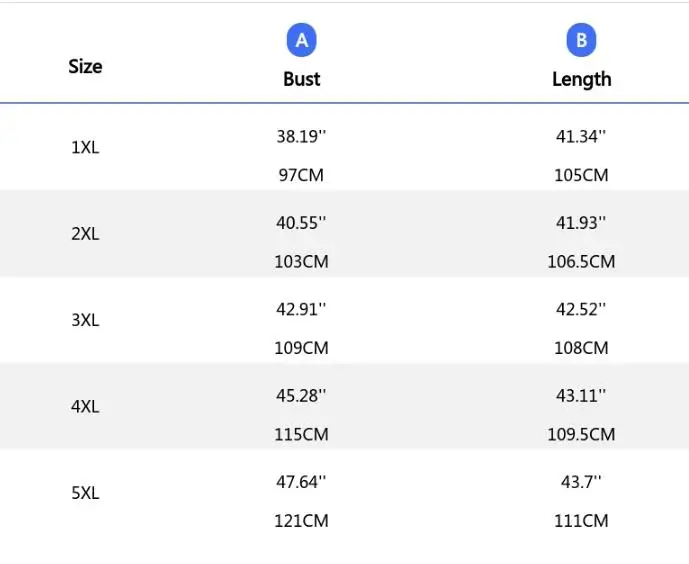Click the 103CM bust measurement
This screenshot has height=564, width=689.
301,262
